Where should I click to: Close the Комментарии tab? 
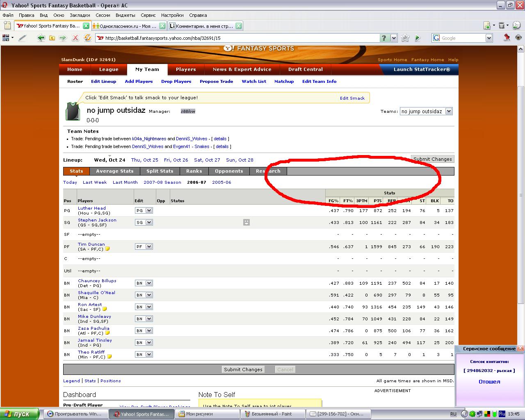point(239,25)
